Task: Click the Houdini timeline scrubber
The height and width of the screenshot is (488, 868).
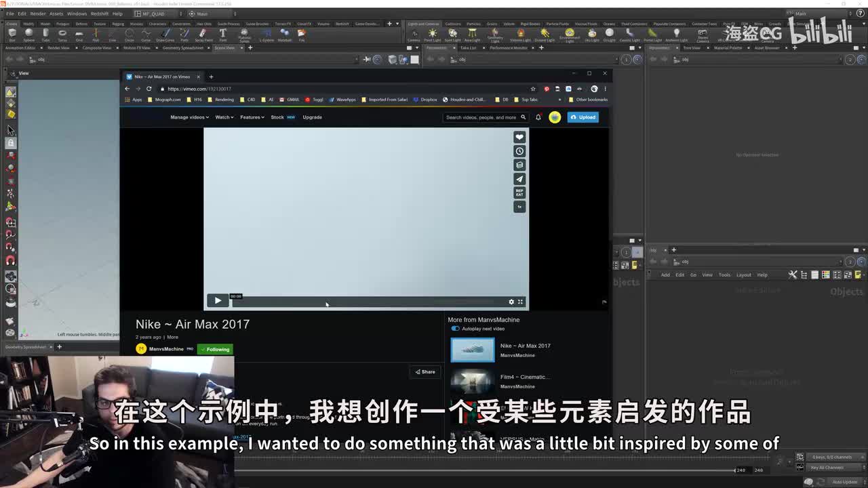Action: pos(485,470)
